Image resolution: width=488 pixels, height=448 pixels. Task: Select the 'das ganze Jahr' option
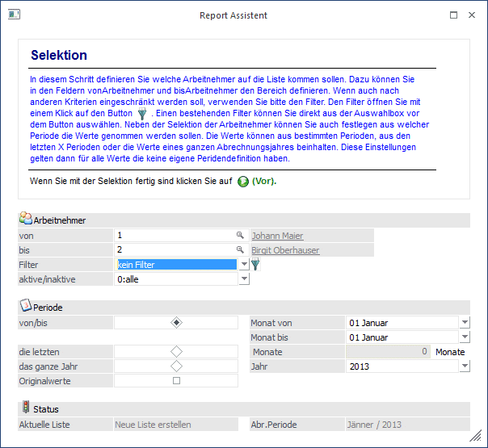pyautogui.click(x=176, y=366)
